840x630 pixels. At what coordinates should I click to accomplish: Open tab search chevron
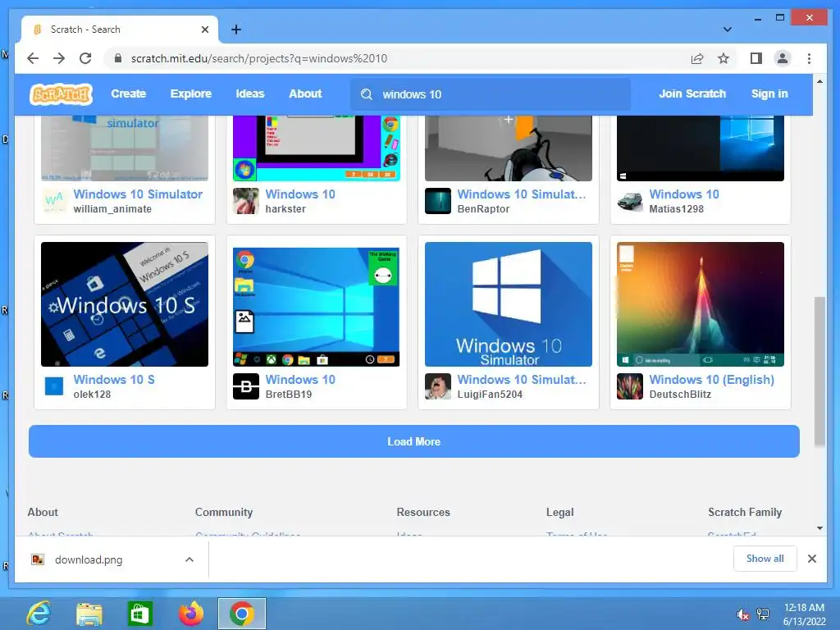pyautogui.click(x=727, y=30)
